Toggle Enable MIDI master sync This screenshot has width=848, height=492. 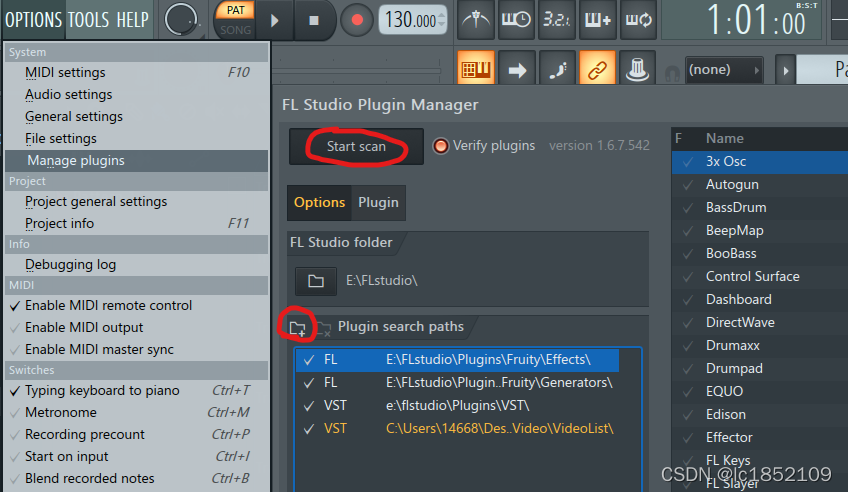136,350
